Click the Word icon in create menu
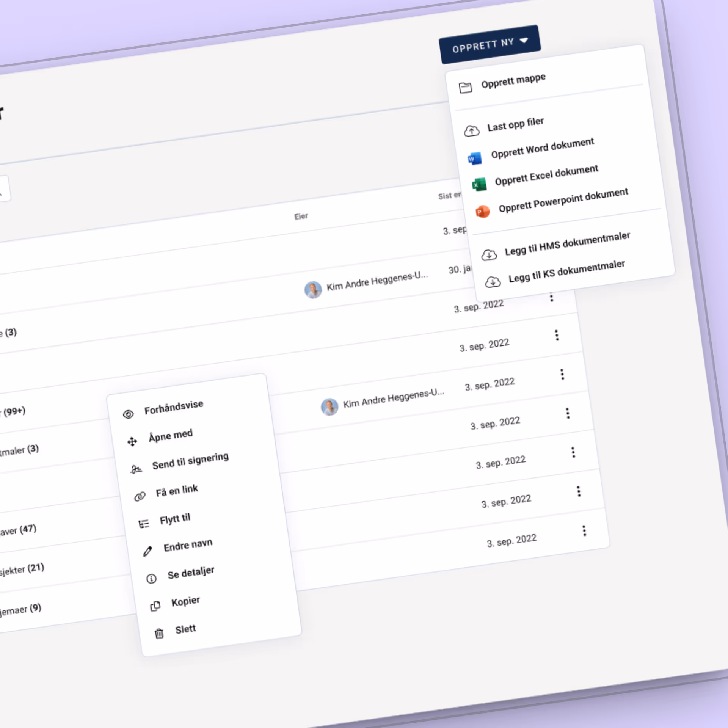Image resolution: width=728 pixels, height=728 pixels. [474, 158]
